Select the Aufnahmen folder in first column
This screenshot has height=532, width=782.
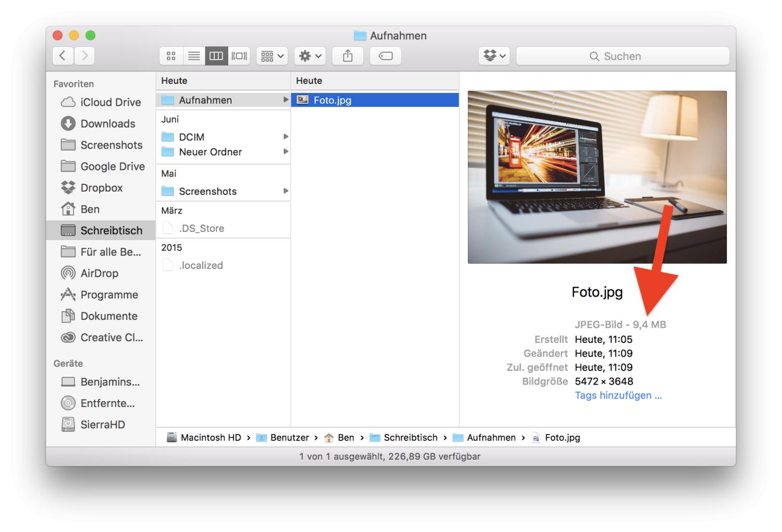click(x=223, y=100)
